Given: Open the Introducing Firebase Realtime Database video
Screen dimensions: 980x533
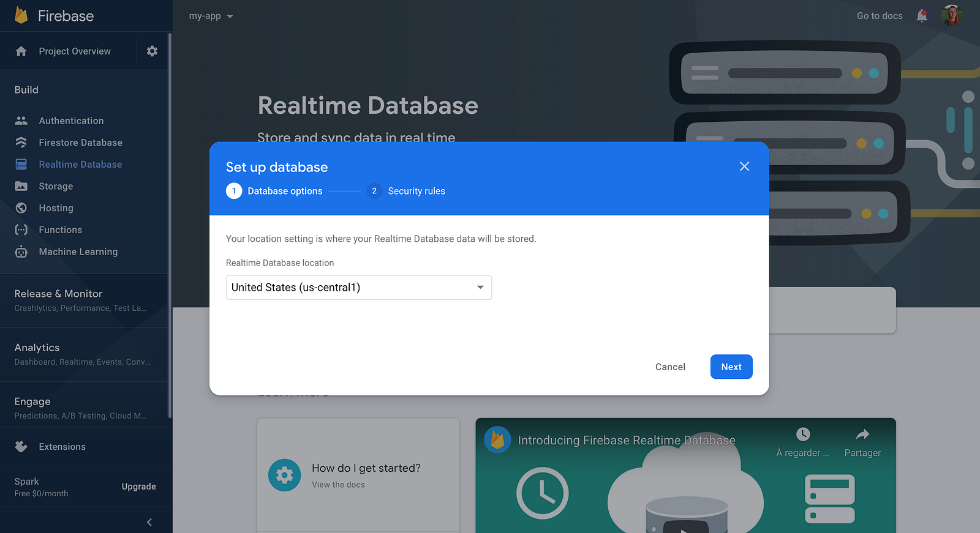Looking at the screenshot, I should (x=686, y=475).
